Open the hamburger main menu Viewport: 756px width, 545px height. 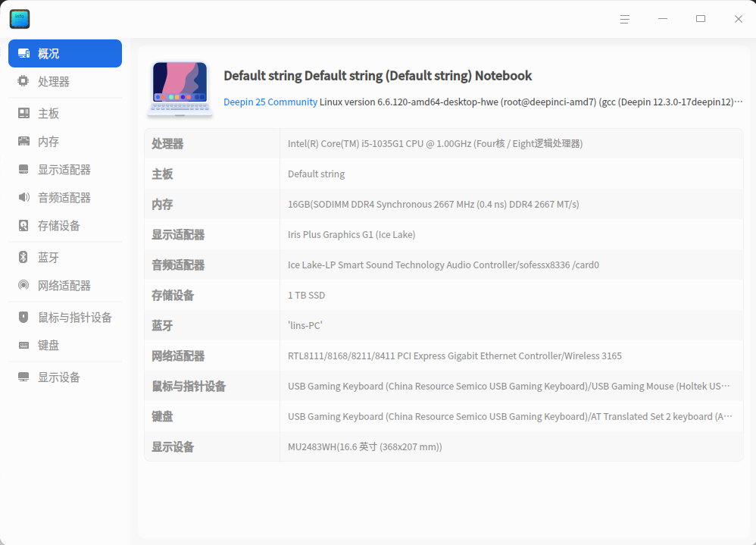(625, 19)
